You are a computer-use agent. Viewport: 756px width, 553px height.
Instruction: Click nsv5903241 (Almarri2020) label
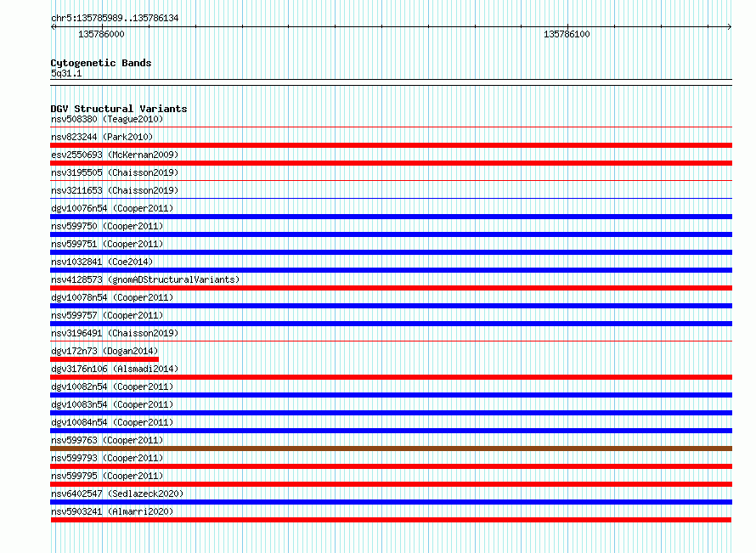[112, 511]
